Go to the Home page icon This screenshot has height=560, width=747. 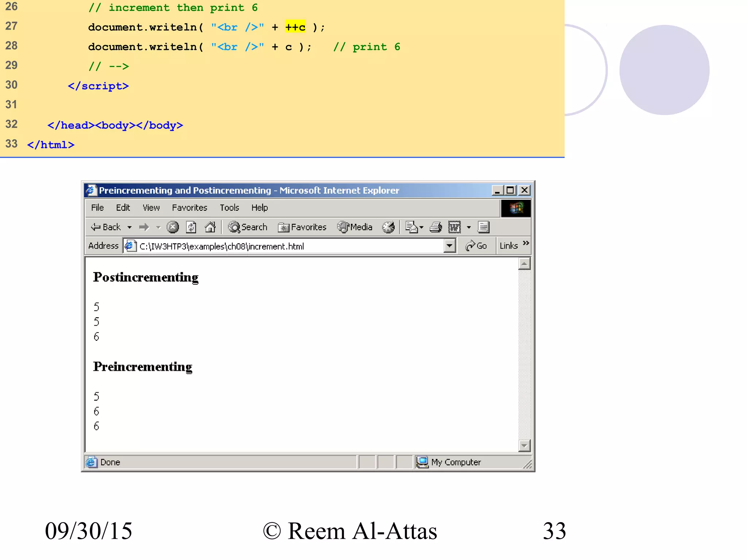(210, 227)
